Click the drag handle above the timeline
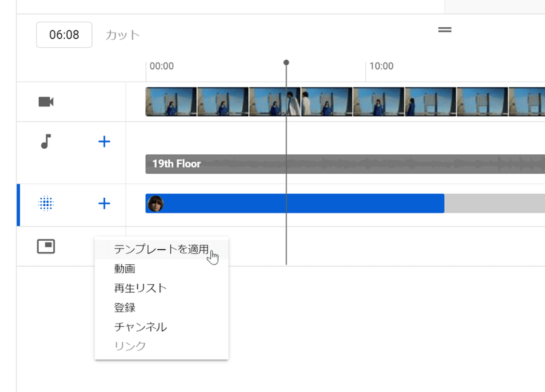This screenshot has height=392, width=545. coord(445,30)
